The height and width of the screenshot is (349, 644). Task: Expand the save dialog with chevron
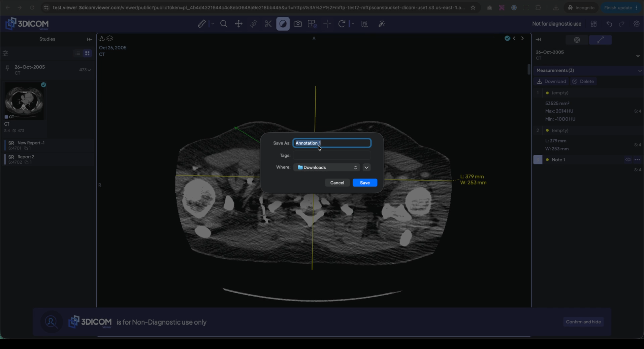pos(366,167)
